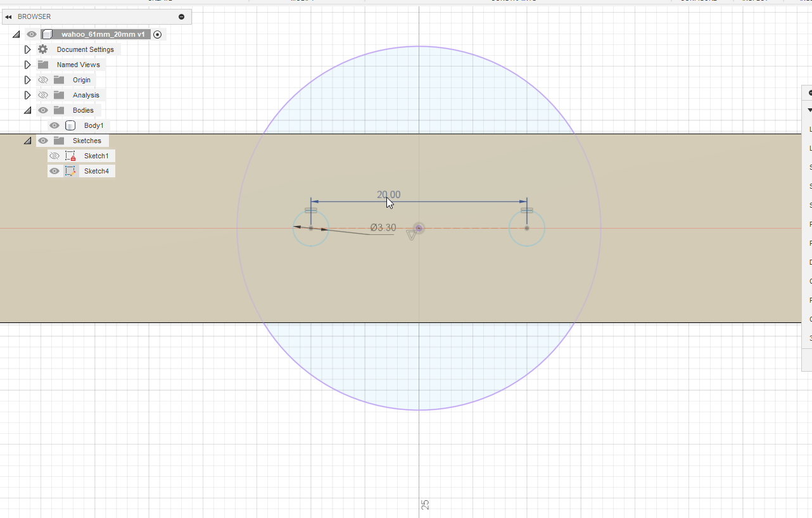Hide Body1 using its eye icon
The width and height of the screenshot is (812, 518).
pyautogui.click(x=54, y=125)
